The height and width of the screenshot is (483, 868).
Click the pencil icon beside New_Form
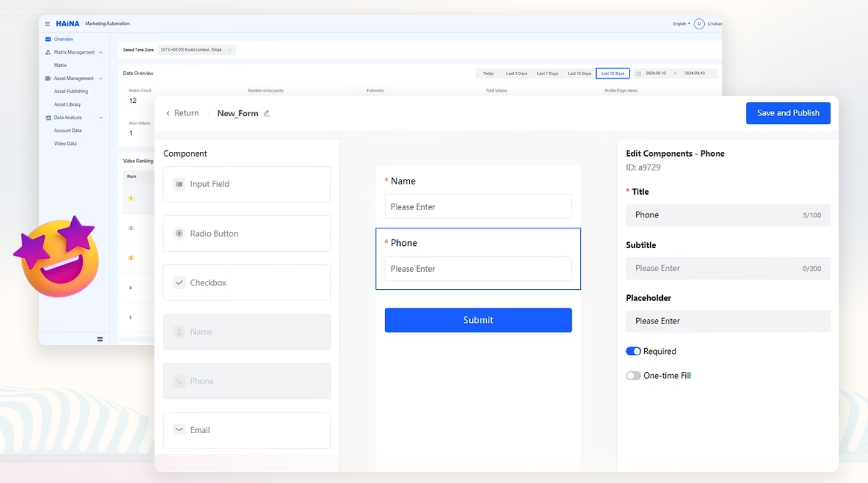pos(267,113)
